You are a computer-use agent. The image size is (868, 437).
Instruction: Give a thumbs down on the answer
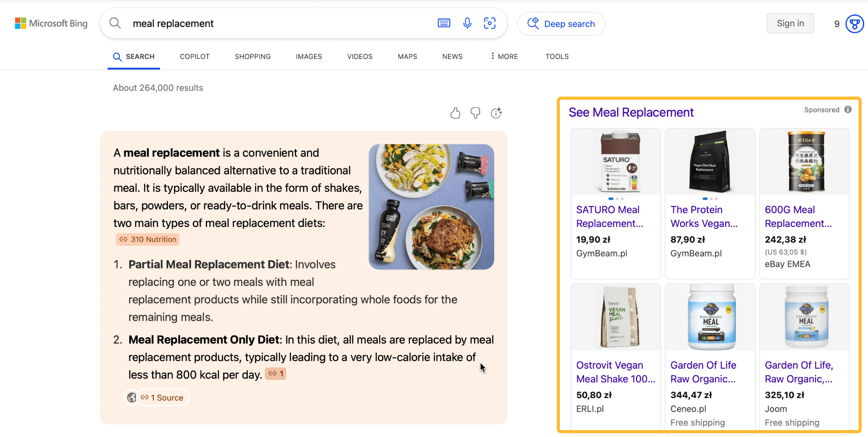(475, 113)
